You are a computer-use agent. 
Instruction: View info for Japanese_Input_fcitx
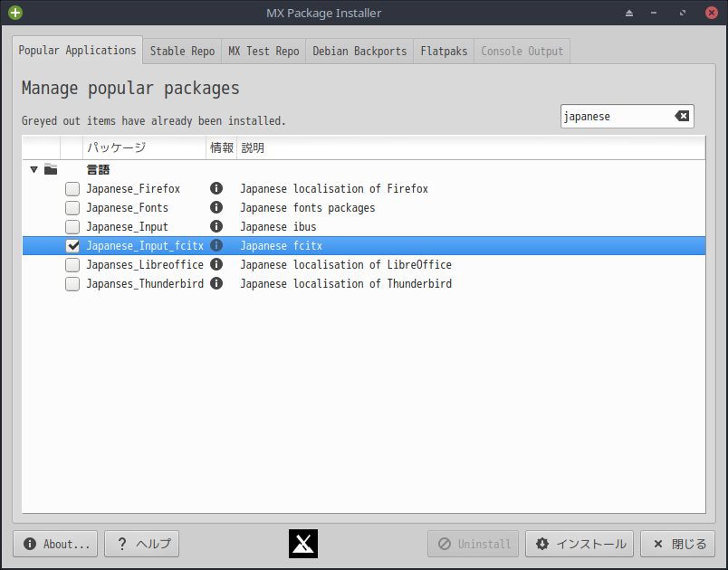(216, 245)
